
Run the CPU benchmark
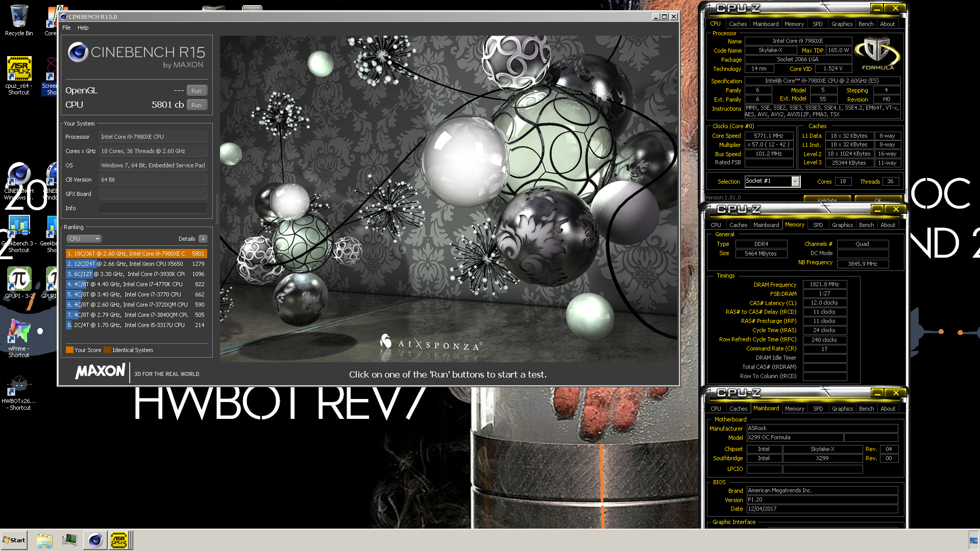coord(197,105)
